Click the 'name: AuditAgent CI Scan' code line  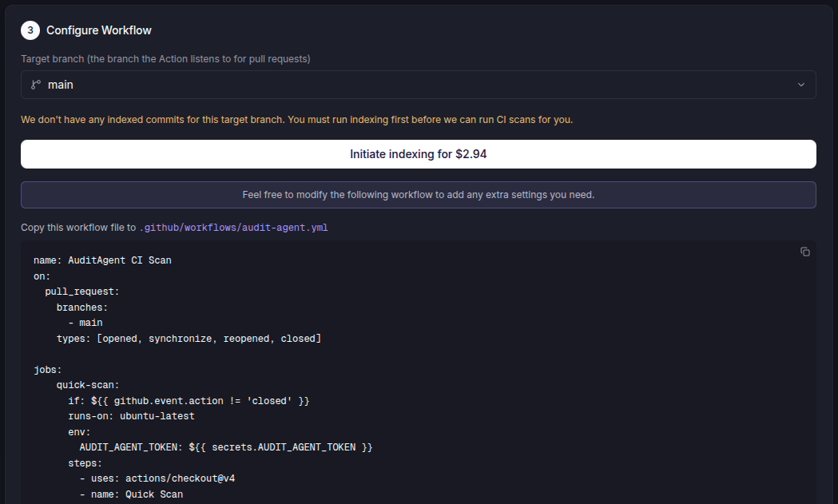click(x=102, y=260)
